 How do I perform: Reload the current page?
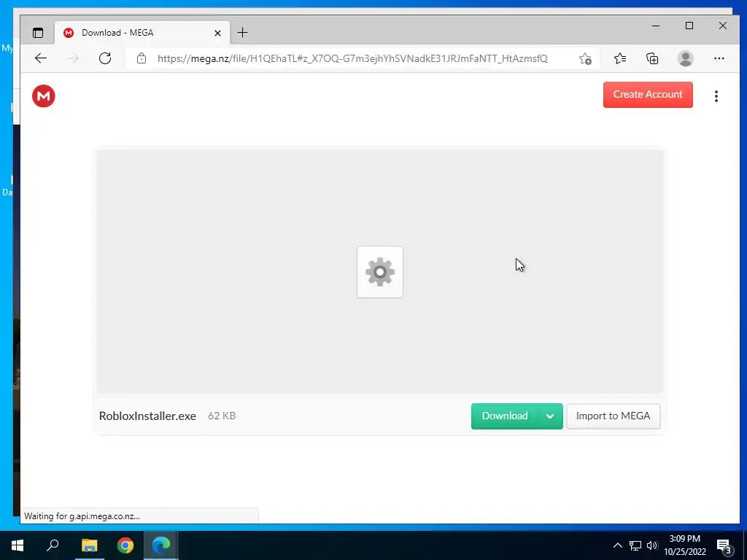point(105,58)
